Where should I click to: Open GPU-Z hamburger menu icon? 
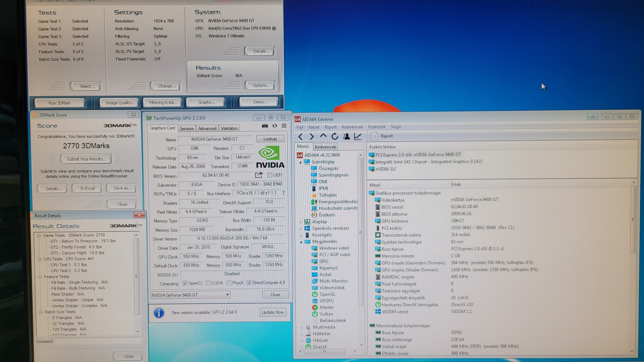[x=284, y=126]
